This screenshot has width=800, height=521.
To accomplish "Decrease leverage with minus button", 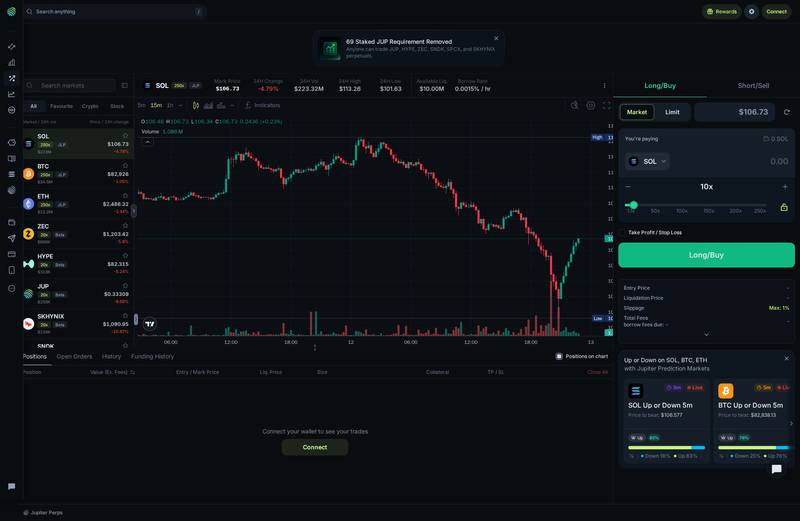I will point(628,187).
